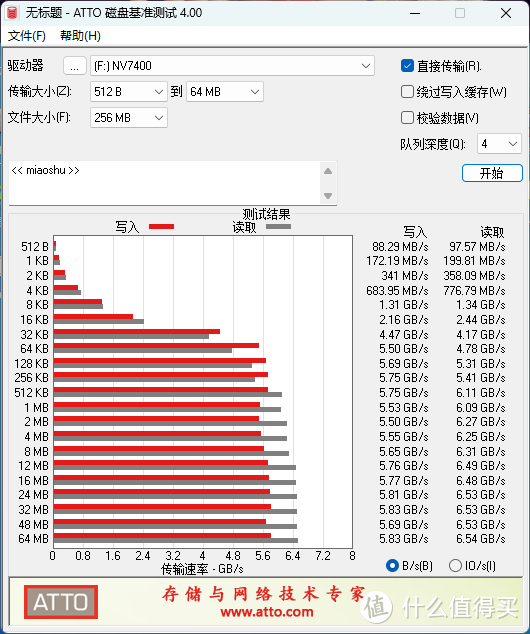Open the 帮助(H) menu
The width and height of the screenshot is (530, 634).
coord(80,36)
